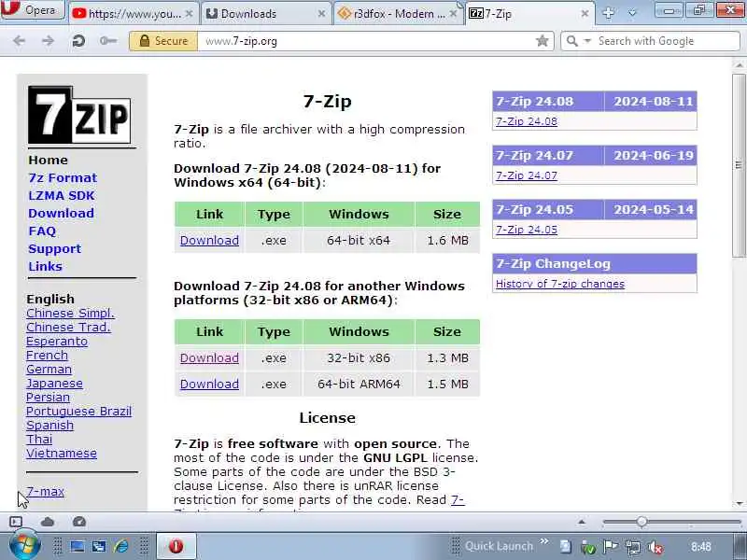The width and height of the screenshot is (747, 560).
Task: Open the closed tabs dropdown arrow
Action: (x=632, y=13)
